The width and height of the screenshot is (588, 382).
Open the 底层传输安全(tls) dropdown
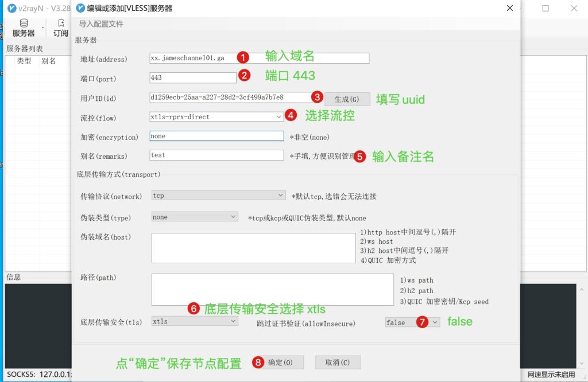pyautogui.click(x=195, y=321)
